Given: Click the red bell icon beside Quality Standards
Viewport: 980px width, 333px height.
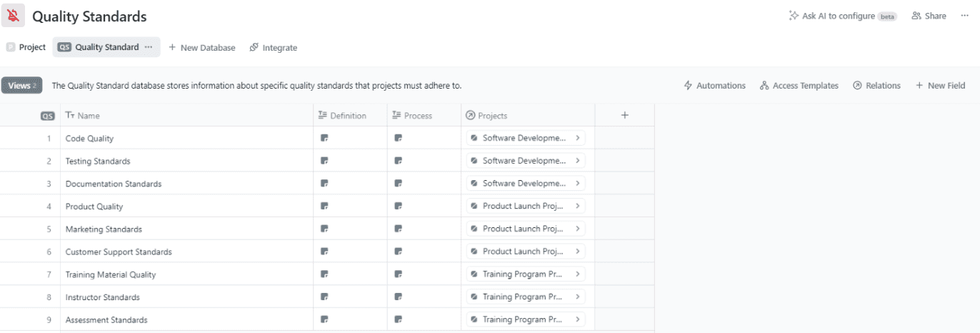Looking at the screenshot, I should (13, 16).
